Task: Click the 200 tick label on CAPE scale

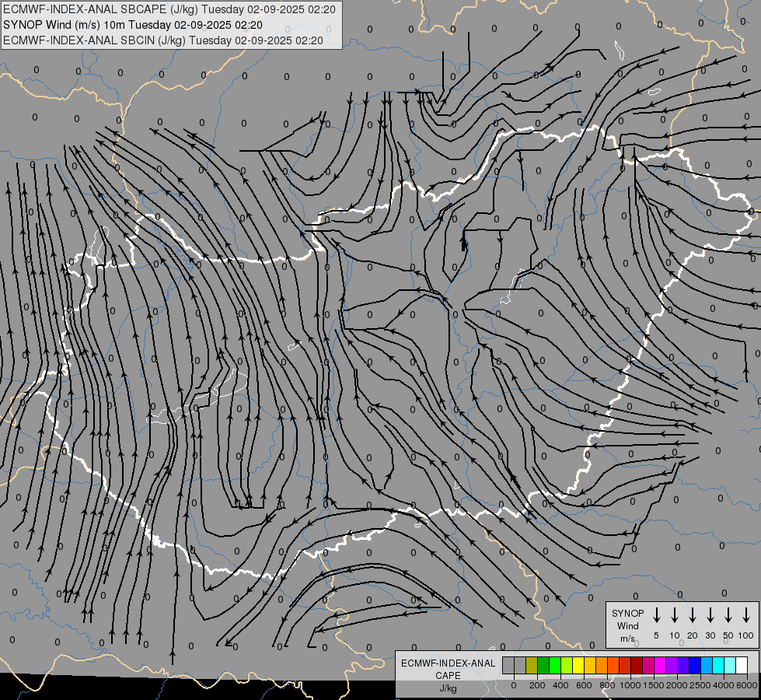Action: pyautogui.click(x=537, y=685)
